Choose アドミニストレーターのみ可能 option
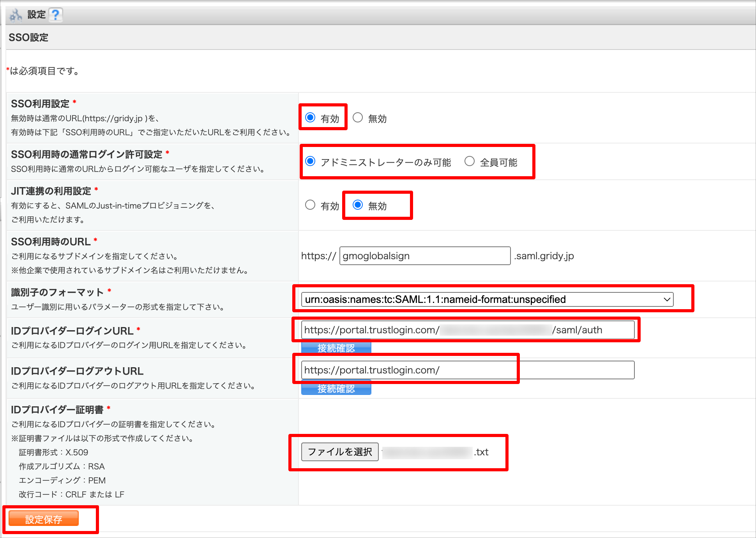The width and height of the screenshot is (756, 538). [x=311, y=161]
